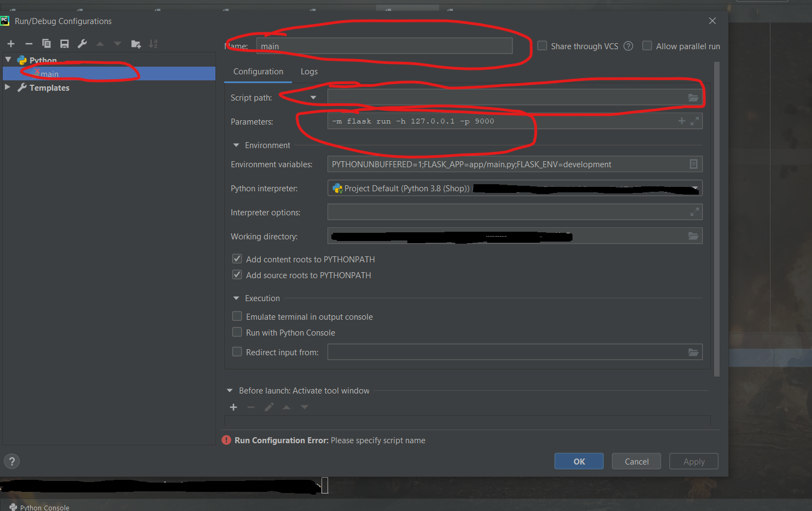Click OK to confirm configuration

[579, 461]
